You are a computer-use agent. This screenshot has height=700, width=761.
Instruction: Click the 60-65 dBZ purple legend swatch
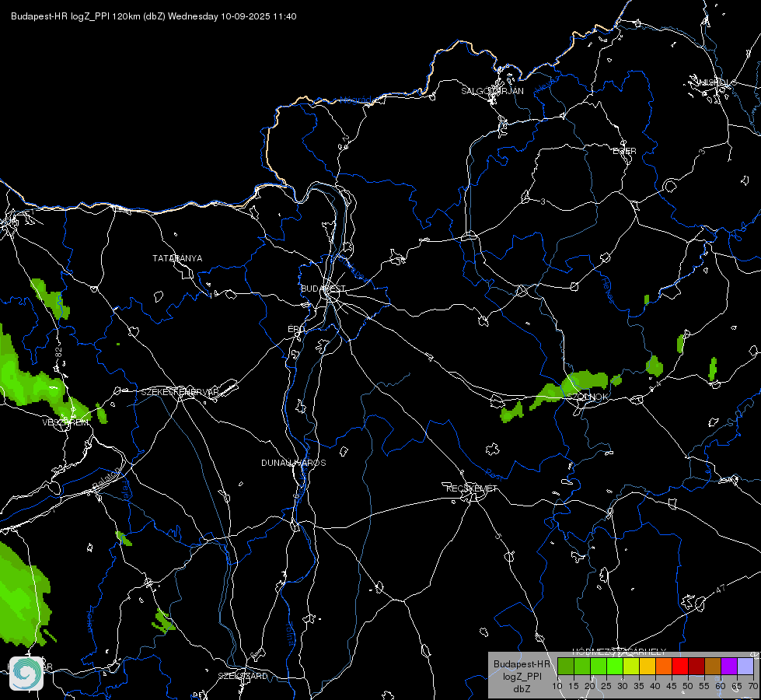click(x=729, y=667)
